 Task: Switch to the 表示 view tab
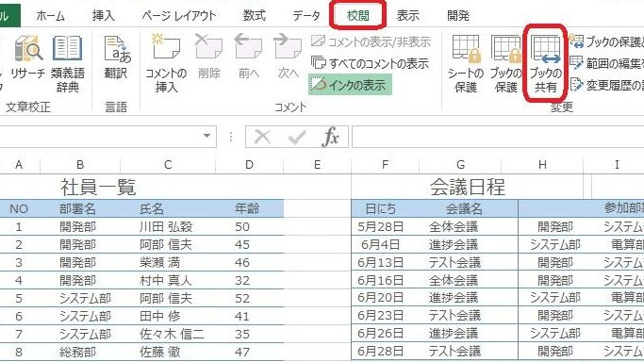click(408, 16)
